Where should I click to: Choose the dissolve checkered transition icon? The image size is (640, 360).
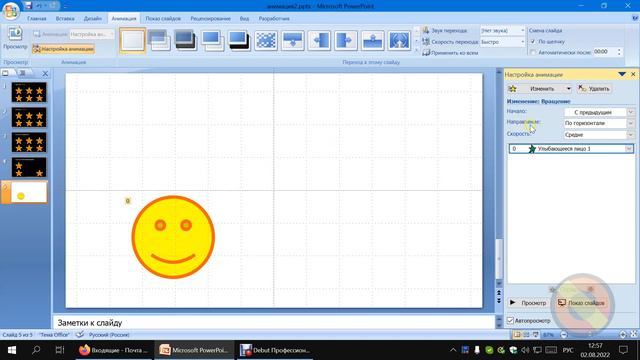(x=266, y=40)
